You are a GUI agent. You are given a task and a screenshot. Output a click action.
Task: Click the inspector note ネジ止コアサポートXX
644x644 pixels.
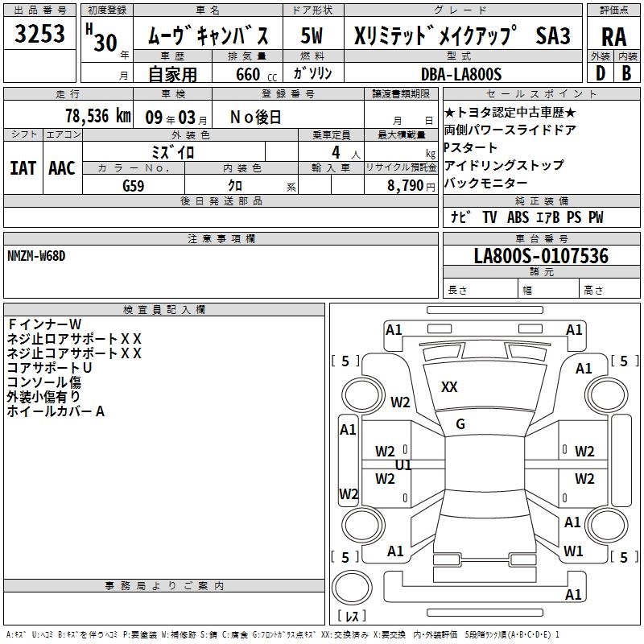click(x=74, y=353)
